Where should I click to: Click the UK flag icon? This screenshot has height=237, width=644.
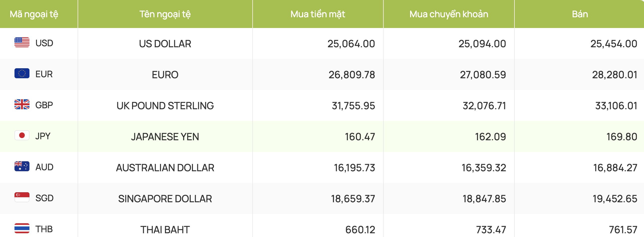click(22, 104)
